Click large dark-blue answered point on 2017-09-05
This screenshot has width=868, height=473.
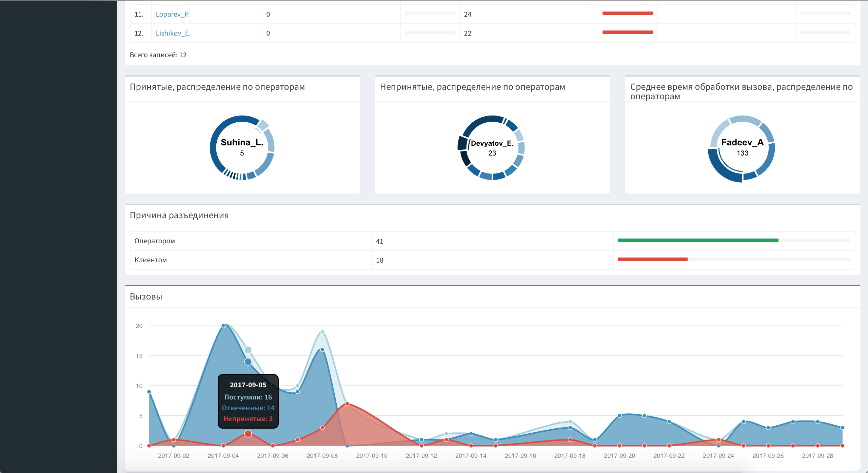248,362
